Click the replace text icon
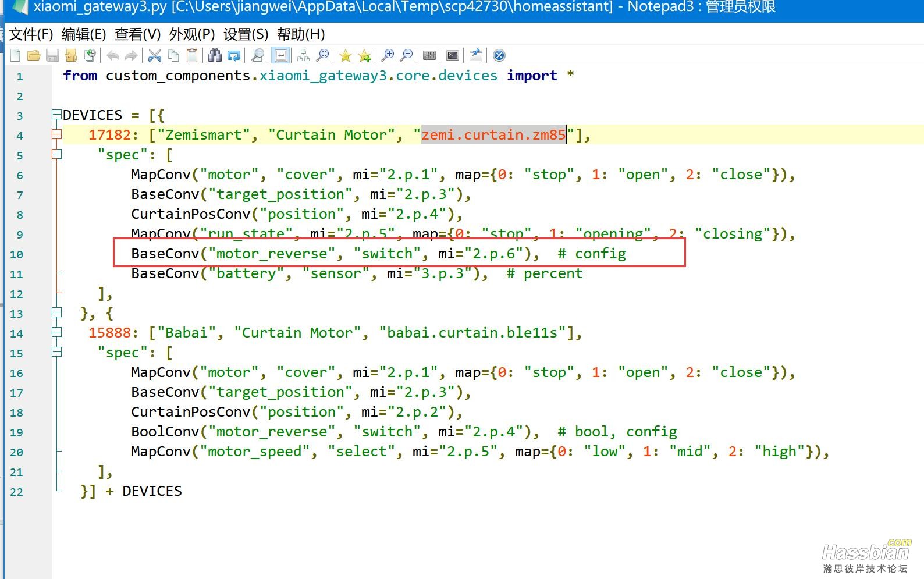 (234, 55)
